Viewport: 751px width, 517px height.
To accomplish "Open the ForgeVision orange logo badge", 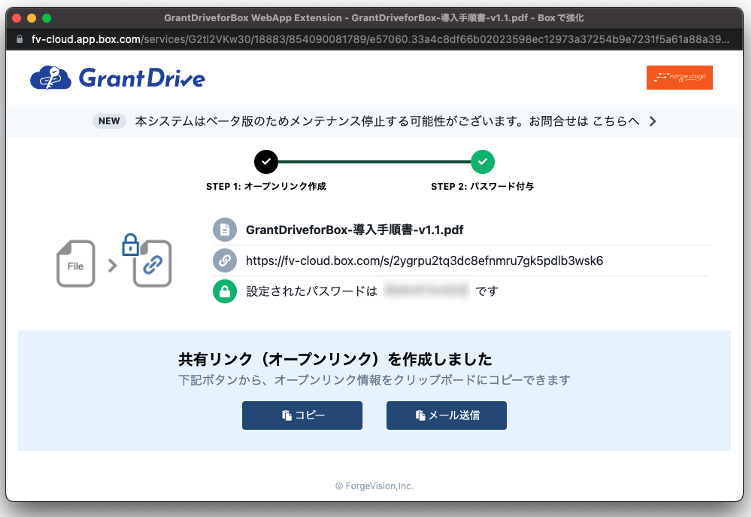I will point(679,78).
